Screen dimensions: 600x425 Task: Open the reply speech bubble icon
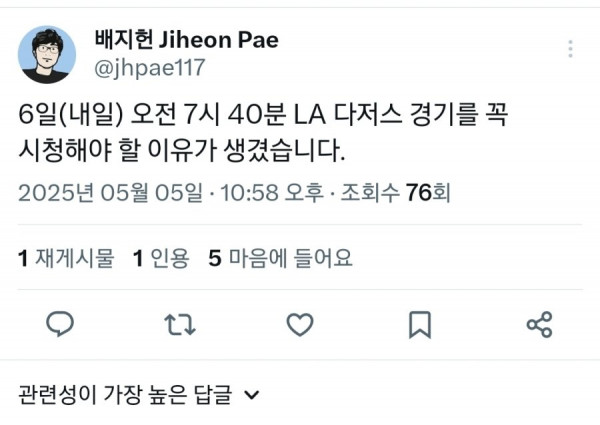coord(60,324)
